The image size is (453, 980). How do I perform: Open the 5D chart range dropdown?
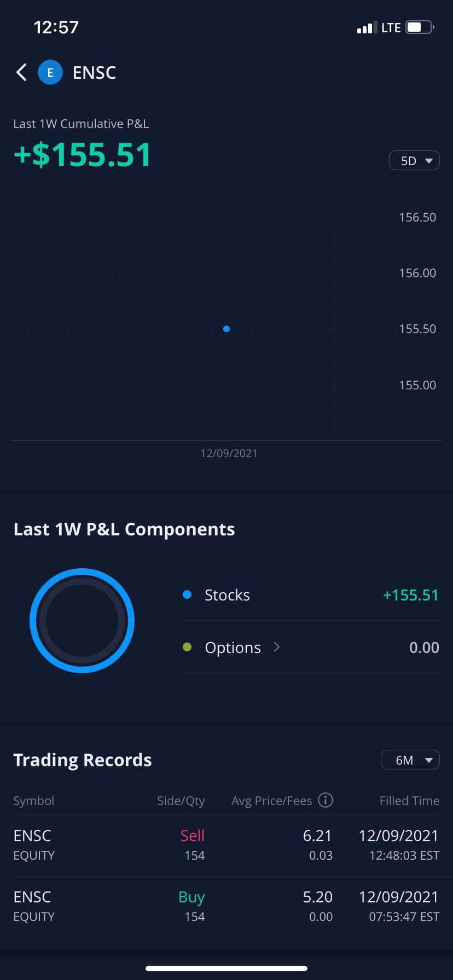point(414,161)
